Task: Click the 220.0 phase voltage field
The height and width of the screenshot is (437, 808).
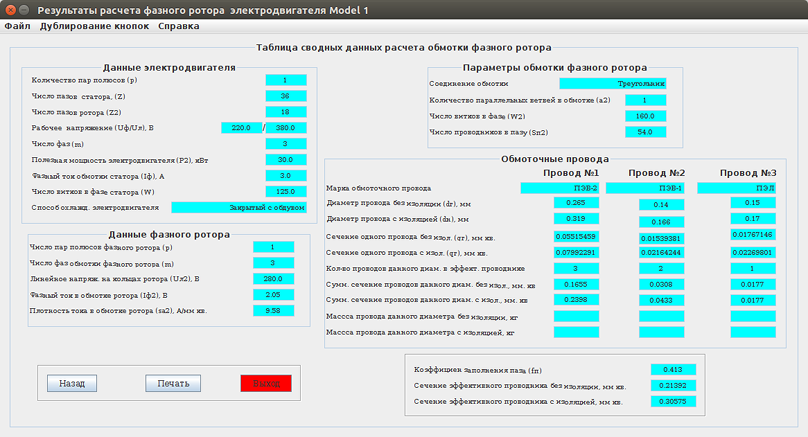Action: point(241,128)
